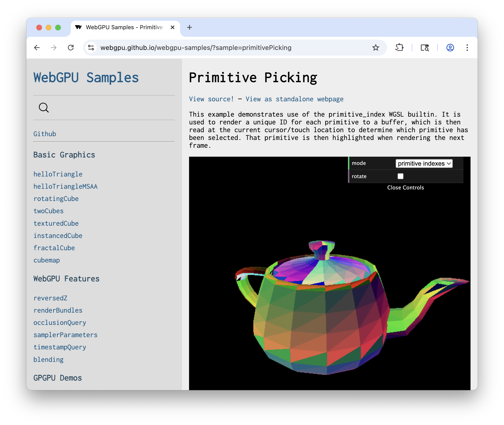This screenshot has width=504, height=425.
Task: Open a new browser tab
Action: tap(190, 27)
